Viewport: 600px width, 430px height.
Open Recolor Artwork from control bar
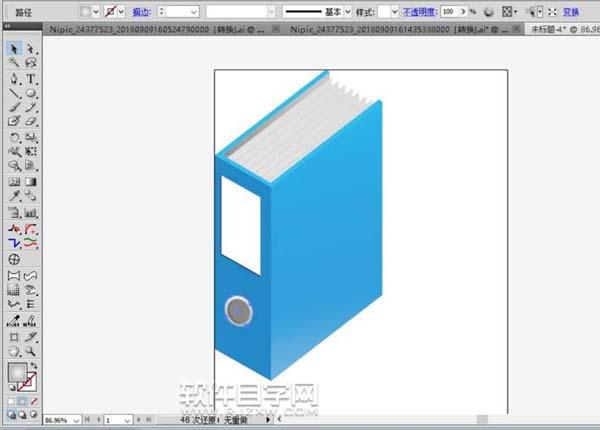click(x=489, y=12)
